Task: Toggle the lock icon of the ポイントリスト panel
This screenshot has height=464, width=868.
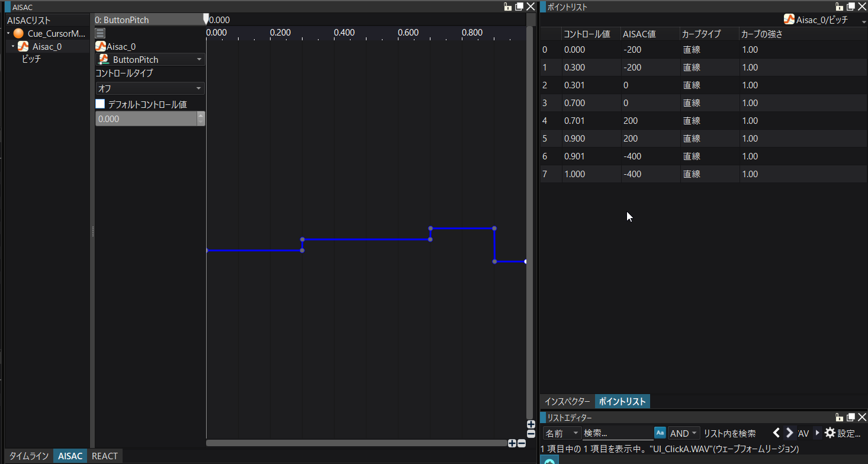Action: (x=840, y=7)
